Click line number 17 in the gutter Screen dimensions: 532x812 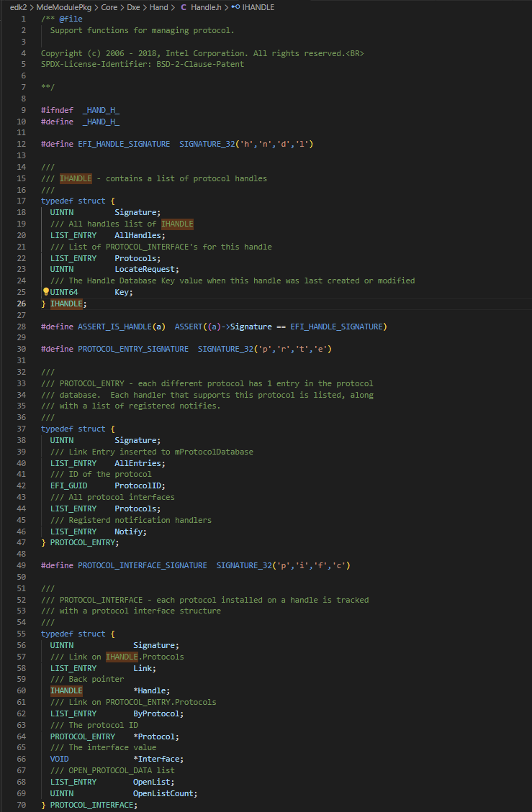(x=22, y=201)
